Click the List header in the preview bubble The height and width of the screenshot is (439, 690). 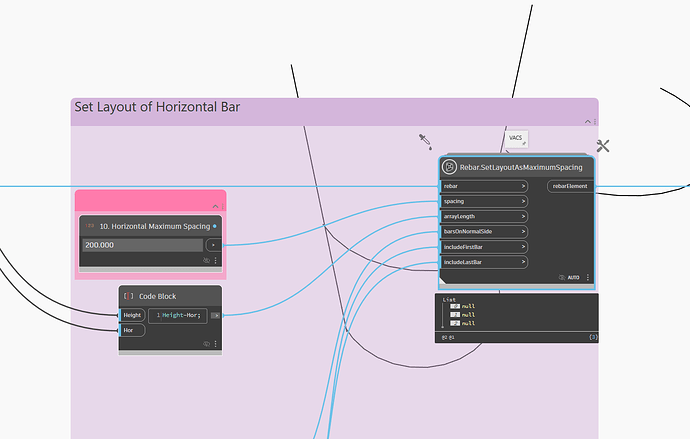pyautogui.click(x=449, y=300)
